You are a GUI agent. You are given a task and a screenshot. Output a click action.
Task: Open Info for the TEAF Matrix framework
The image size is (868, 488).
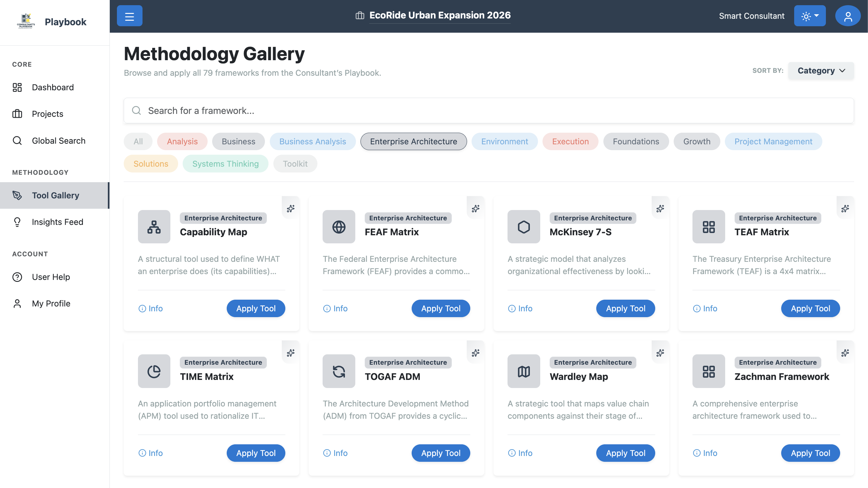pos(705,308)
